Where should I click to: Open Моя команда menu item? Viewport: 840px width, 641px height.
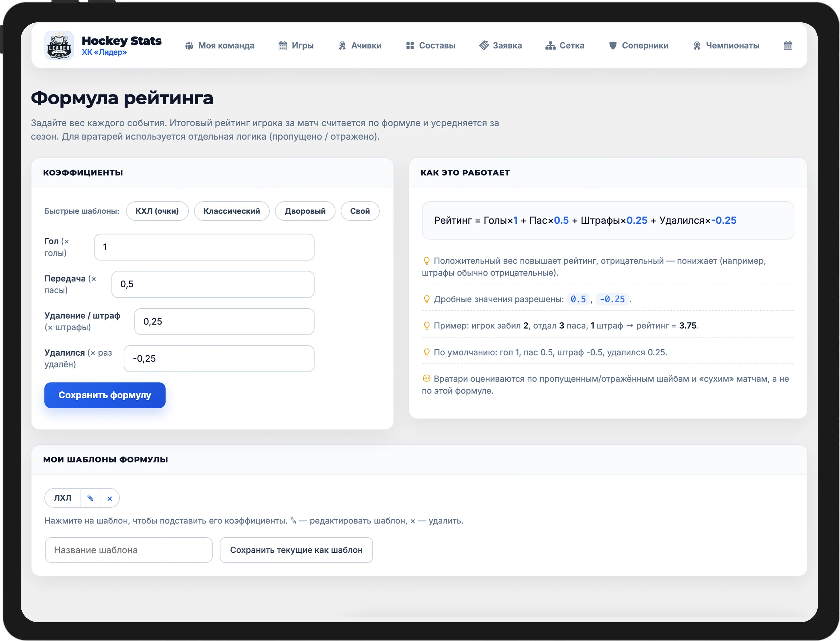220,46
